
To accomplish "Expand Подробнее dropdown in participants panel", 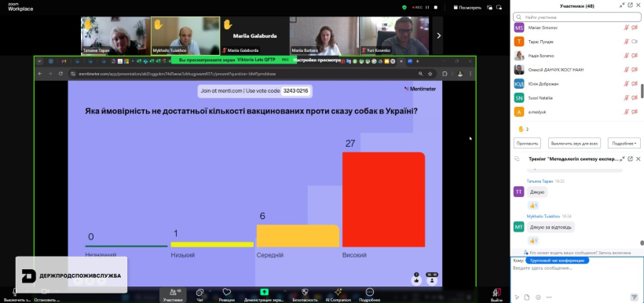I will click(624, 144).
